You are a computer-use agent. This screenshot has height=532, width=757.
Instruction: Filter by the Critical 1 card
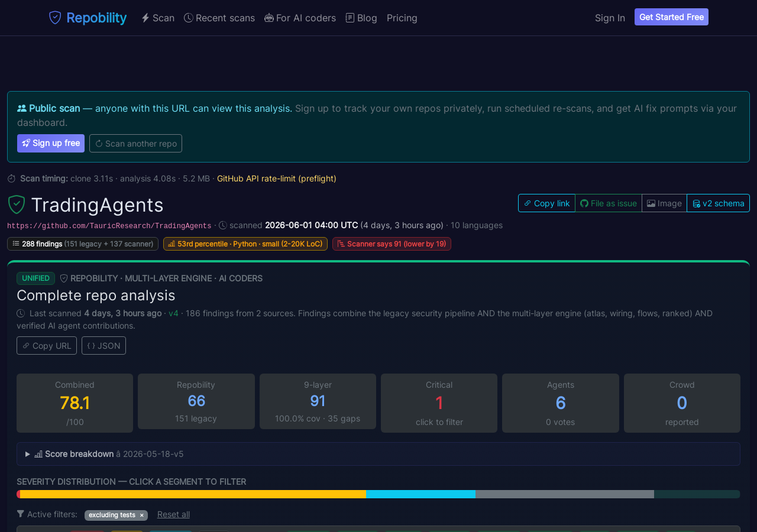439,403
